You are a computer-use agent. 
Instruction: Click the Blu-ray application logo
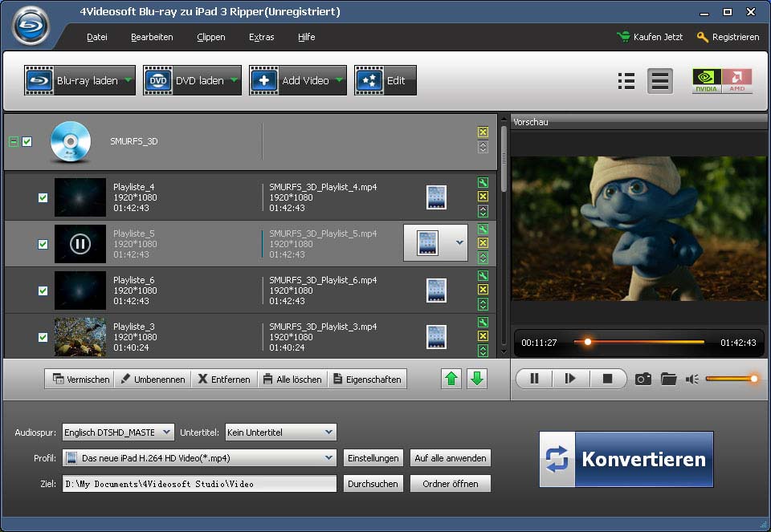click(x=31, y=26)
